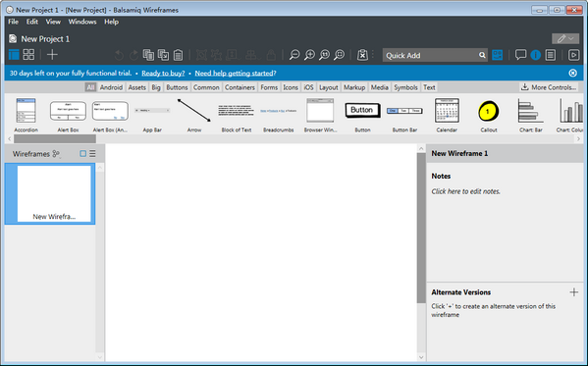
Task: Select the Arrow control
Action: pyautogui.click(x=194, y=115)
